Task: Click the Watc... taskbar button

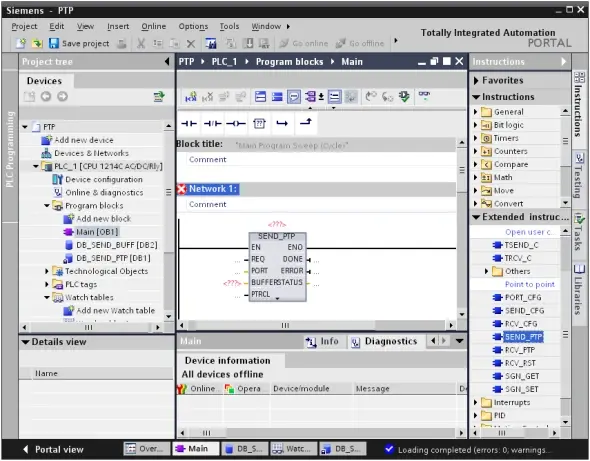Action: pyautogui.click(x=294, y=449)
